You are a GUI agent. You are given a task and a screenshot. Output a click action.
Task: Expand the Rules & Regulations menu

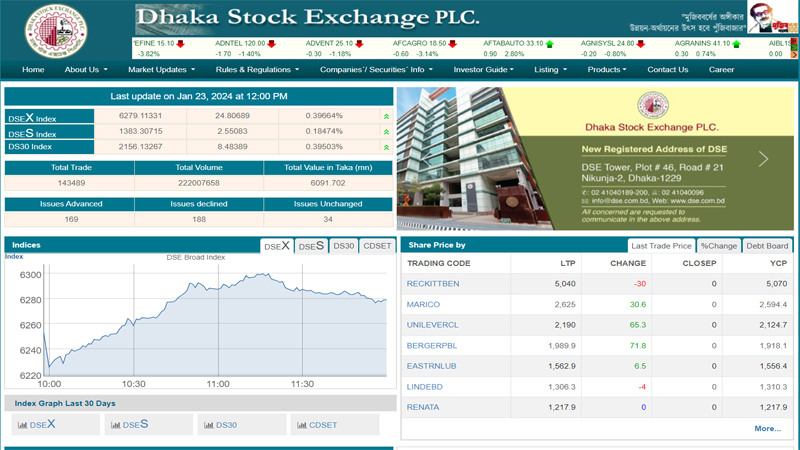[x=257, y=70]
